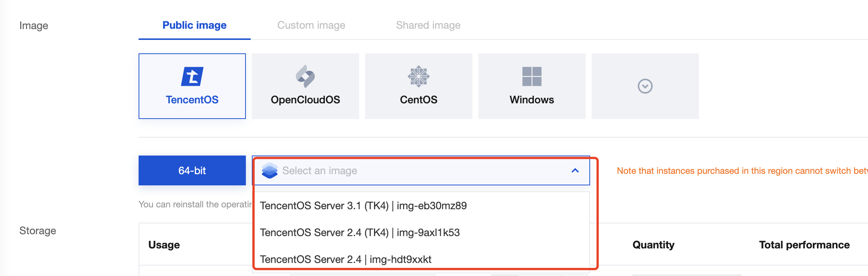Click the Windows logo icon
This screenshot has height=276, width=868.
tap(532, 76)
